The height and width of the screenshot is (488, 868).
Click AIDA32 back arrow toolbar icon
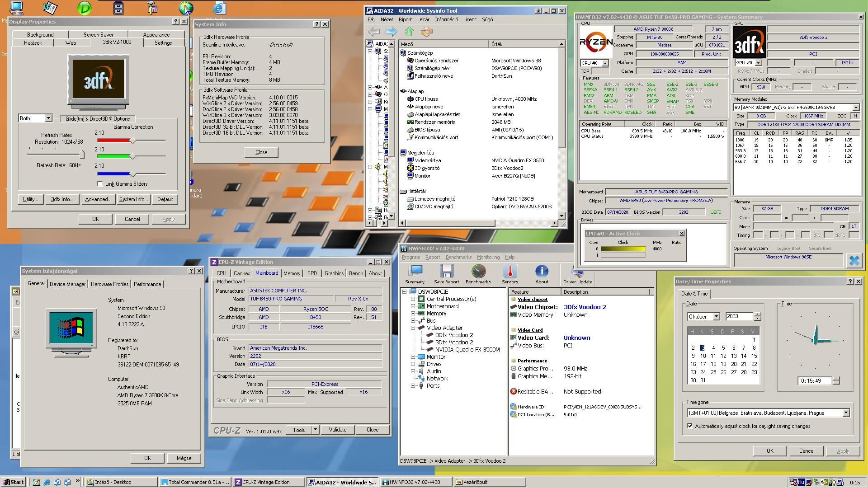pos(373,32)
